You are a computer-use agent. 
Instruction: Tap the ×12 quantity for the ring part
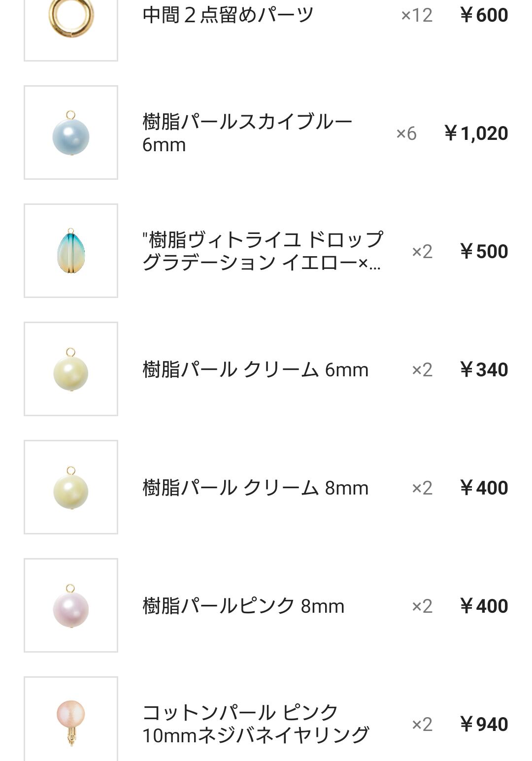417,15
